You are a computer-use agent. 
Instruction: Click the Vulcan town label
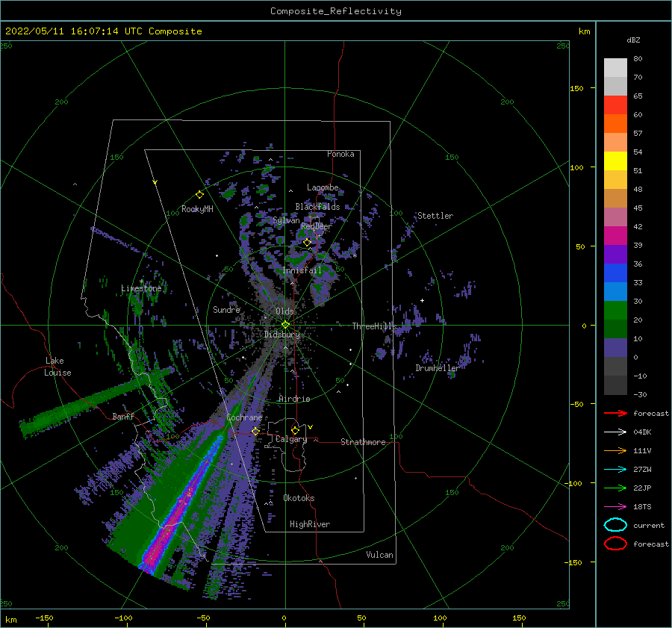pos(380,555)
